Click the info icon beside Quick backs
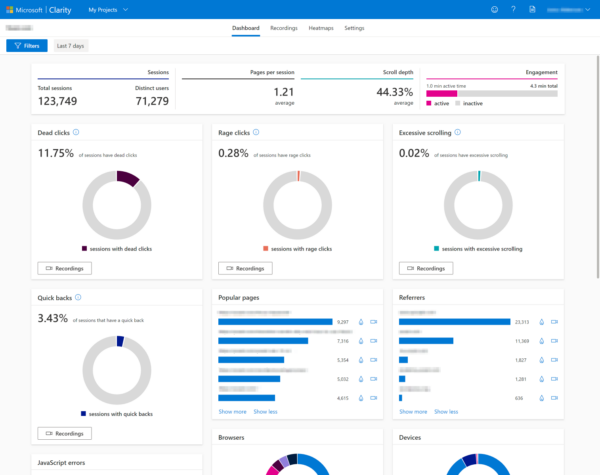This screenshot has width=600, height=475. coord(78,297)
